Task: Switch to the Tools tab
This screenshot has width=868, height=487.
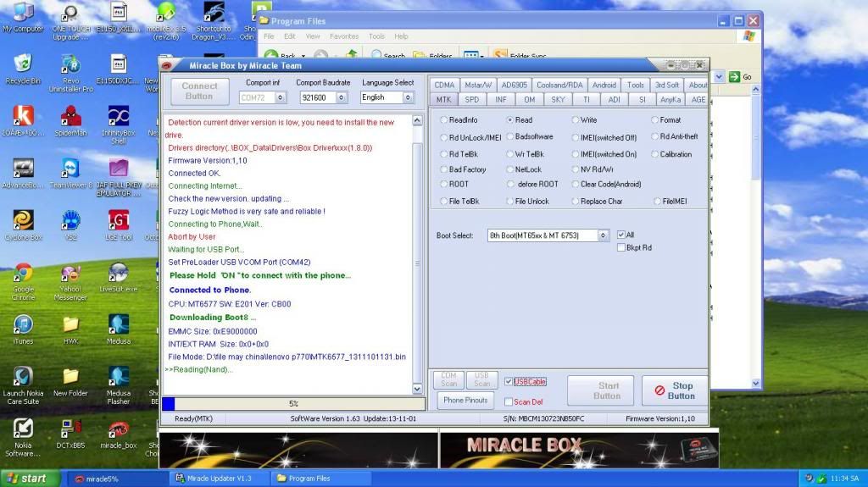Action: coord(635,85)
